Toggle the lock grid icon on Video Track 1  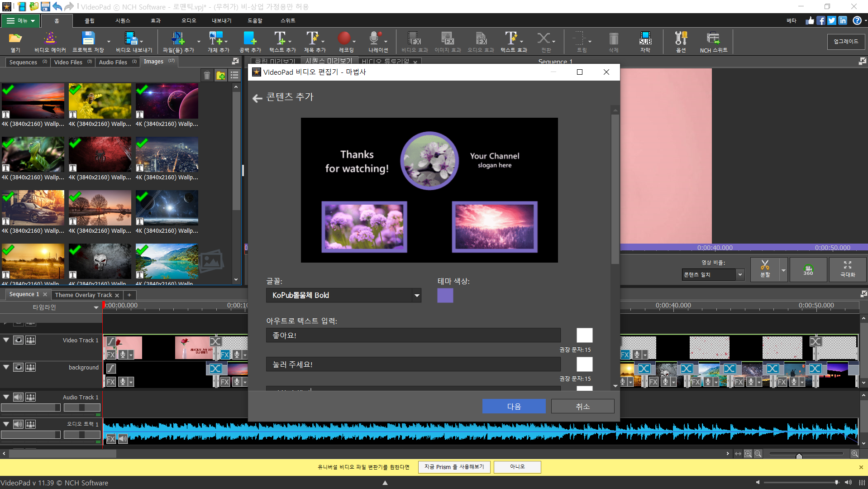30,340
